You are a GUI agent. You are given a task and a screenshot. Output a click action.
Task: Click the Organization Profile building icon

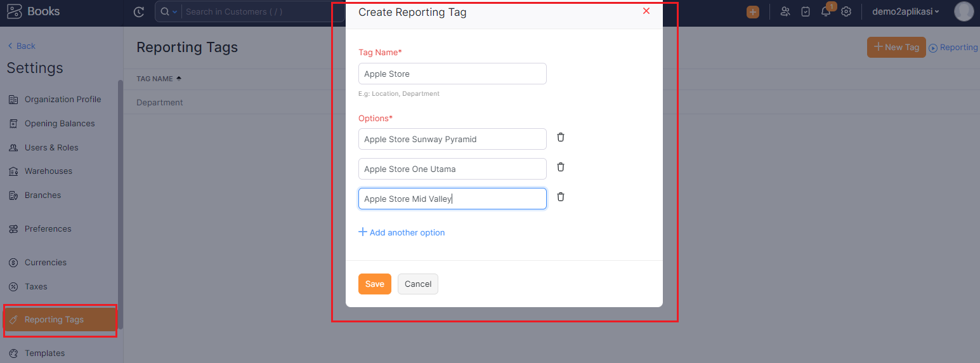point(13,100)
